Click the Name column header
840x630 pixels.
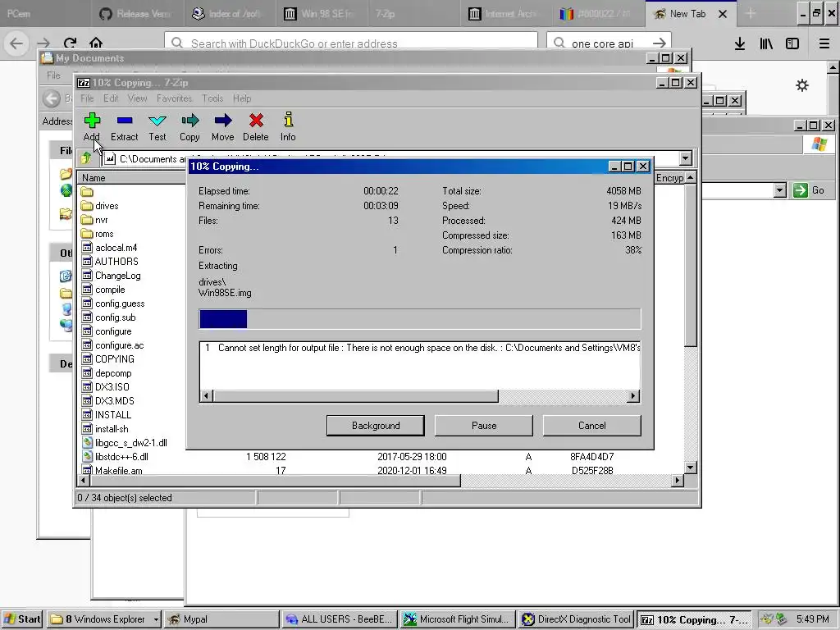(x=131, y=178)
